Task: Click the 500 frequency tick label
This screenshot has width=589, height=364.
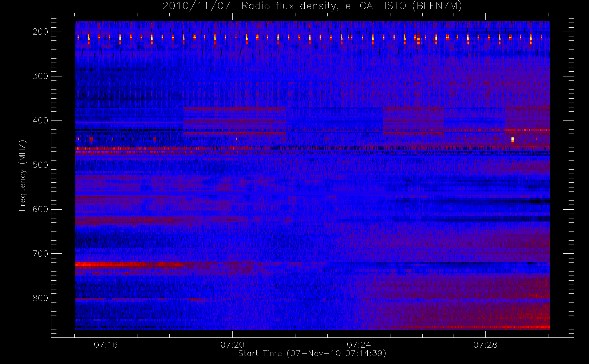Action: point(40,165)
